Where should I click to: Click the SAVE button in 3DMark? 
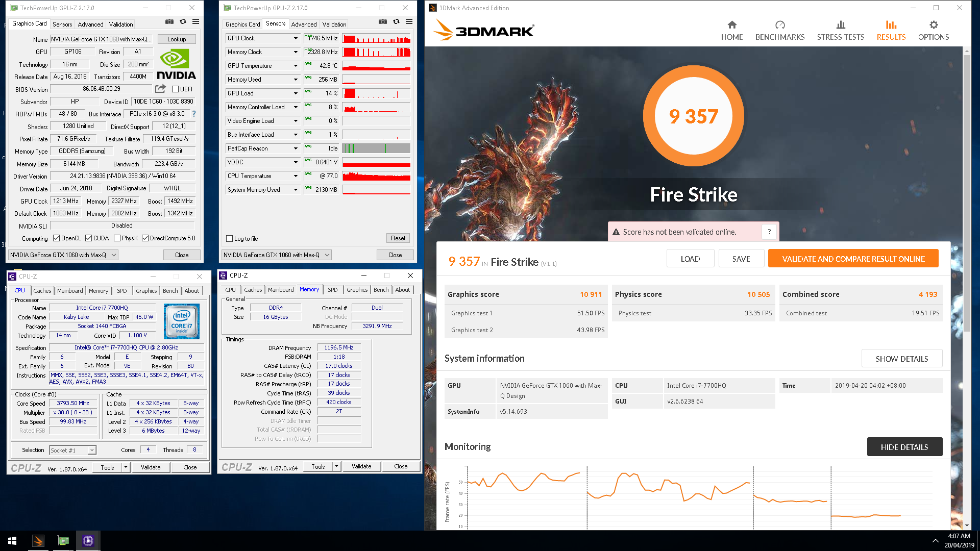click(741, 259)
